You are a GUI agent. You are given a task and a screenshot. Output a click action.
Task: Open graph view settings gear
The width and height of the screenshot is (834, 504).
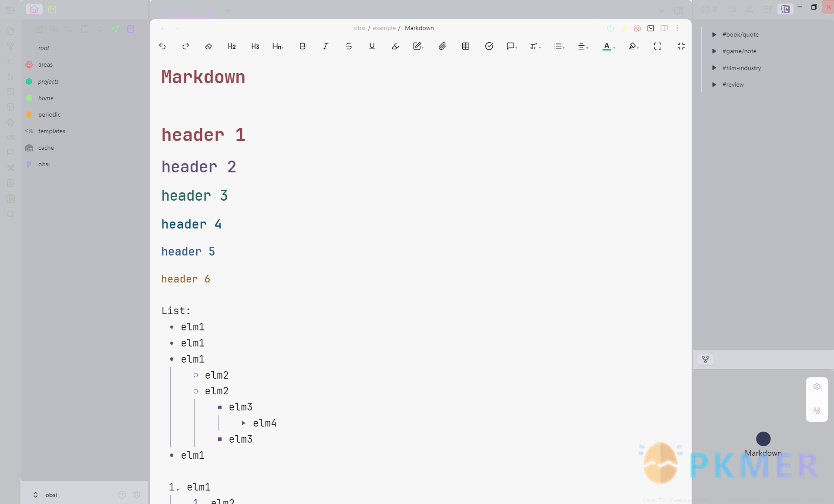(x=817, y=386)
